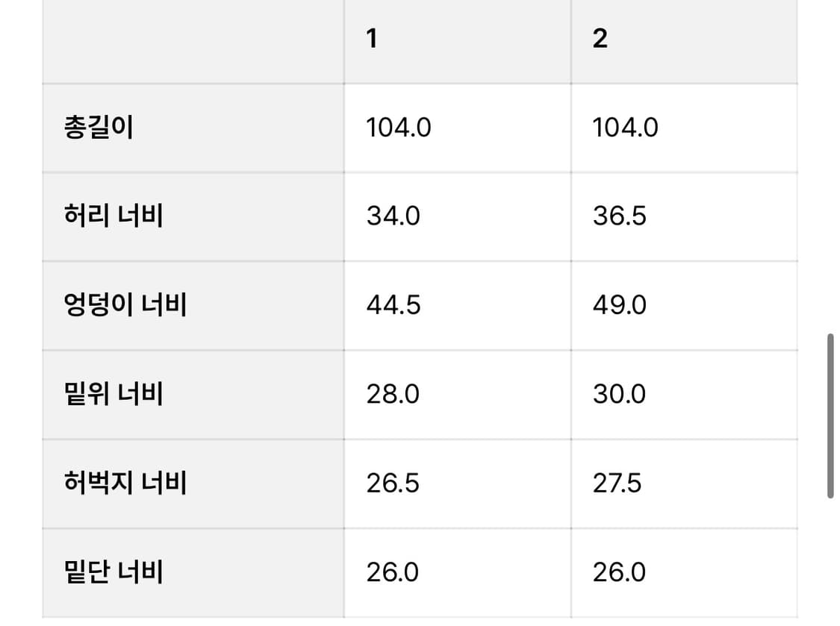Click the 허리 너비 row label
840x626 pixels.
coord(113,216)
